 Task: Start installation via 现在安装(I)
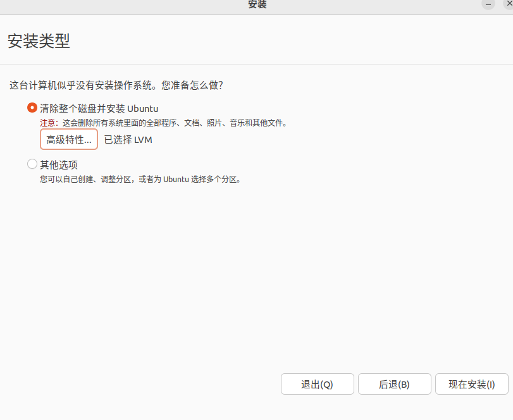472,384
